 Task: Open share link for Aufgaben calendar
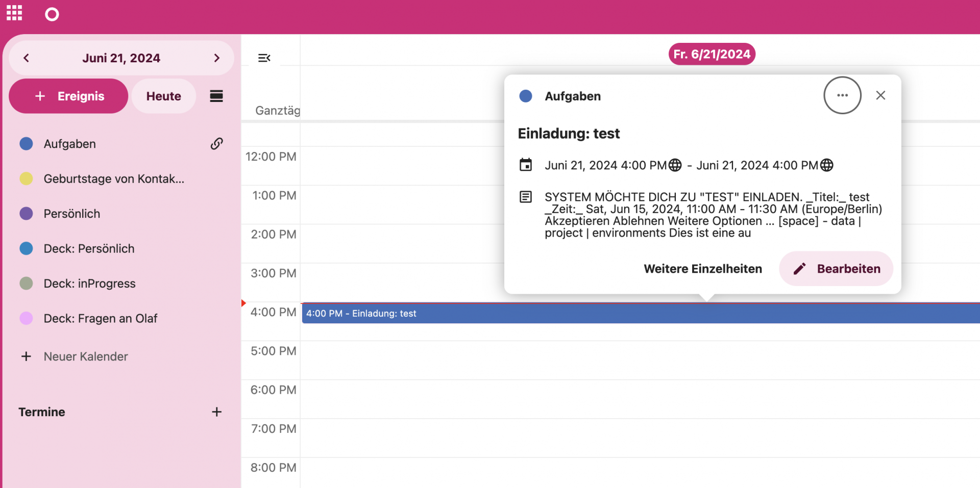pyautogui.click(x=216, y=144)
